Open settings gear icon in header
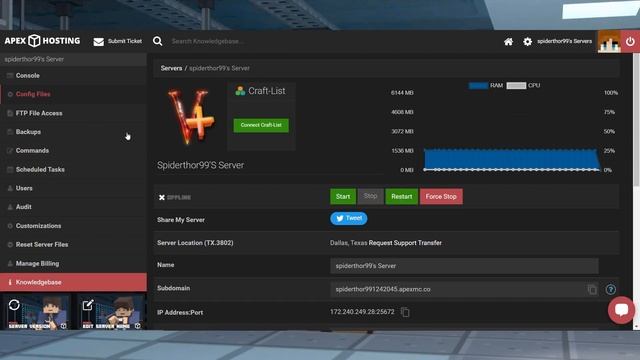This screenshot has width=640, height=360. (527, 41)
